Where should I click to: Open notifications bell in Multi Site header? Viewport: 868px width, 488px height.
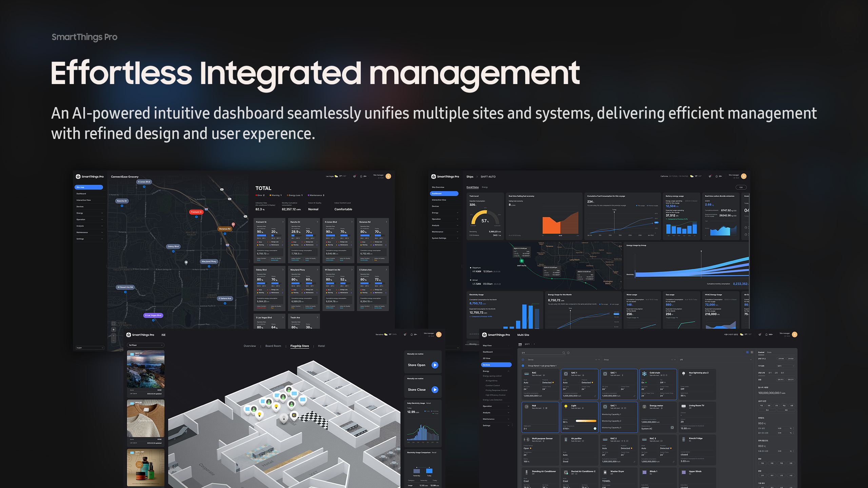pyautogui.click(x=766, y=334)
